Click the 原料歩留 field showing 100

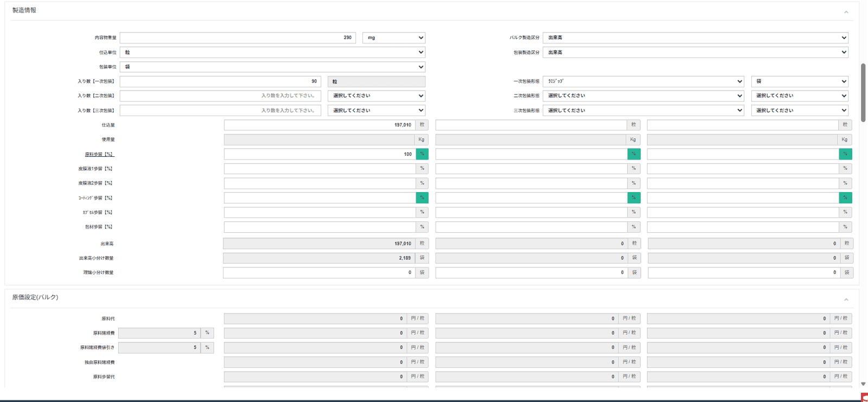(x=320, y=154)
